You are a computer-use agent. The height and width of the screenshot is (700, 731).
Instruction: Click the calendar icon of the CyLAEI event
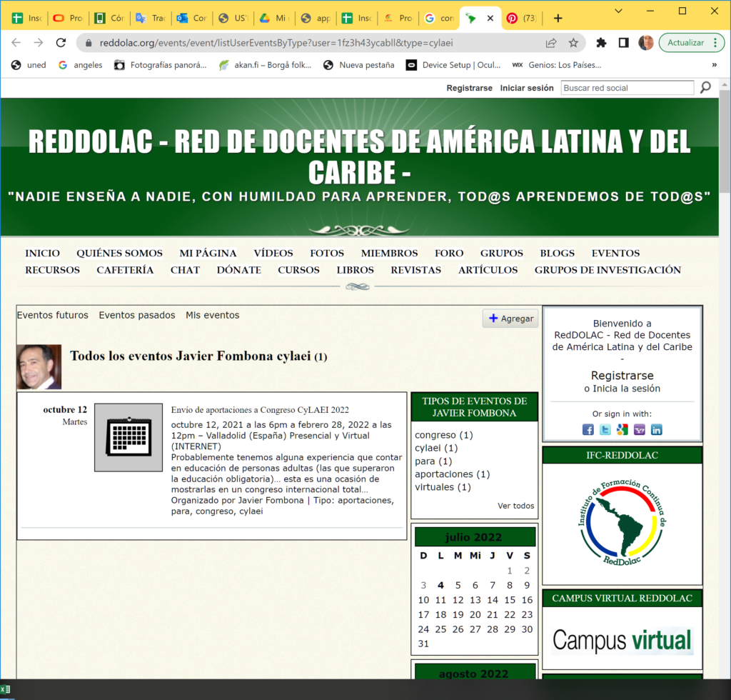128,437
